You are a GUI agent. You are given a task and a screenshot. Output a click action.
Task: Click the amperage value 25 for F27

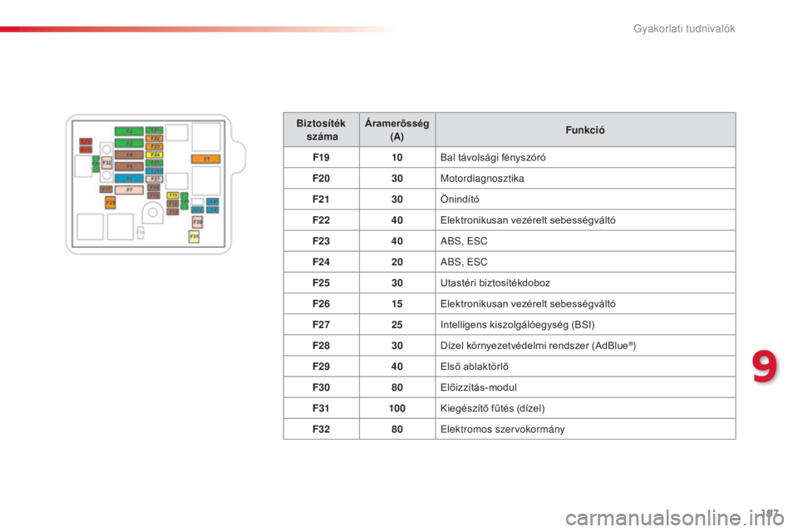click(x=397, y=324)
